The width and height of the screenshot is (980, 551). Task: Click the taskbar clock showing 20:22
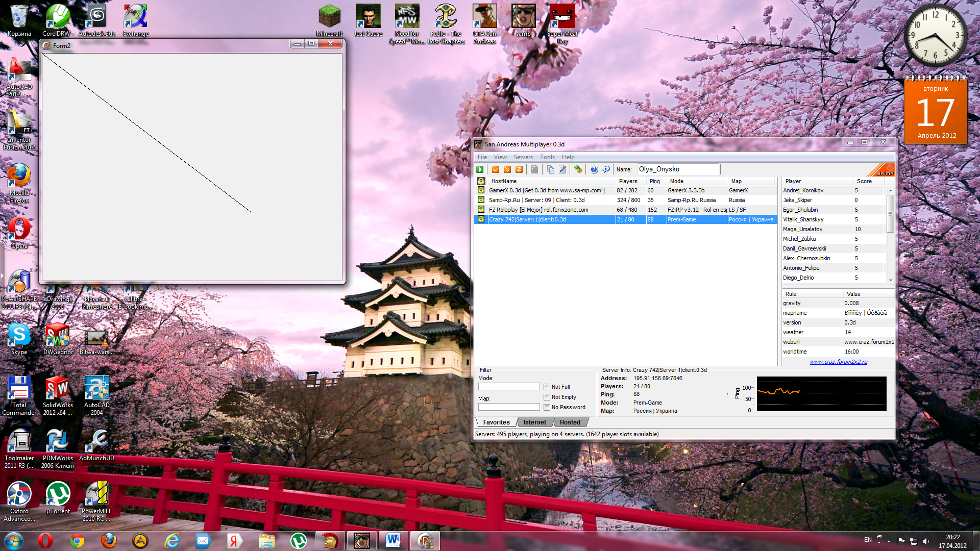(952, 541)
